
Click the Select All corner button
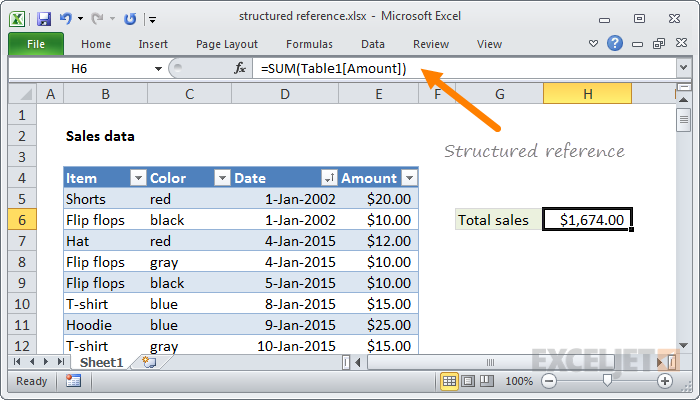pos(22,94)
